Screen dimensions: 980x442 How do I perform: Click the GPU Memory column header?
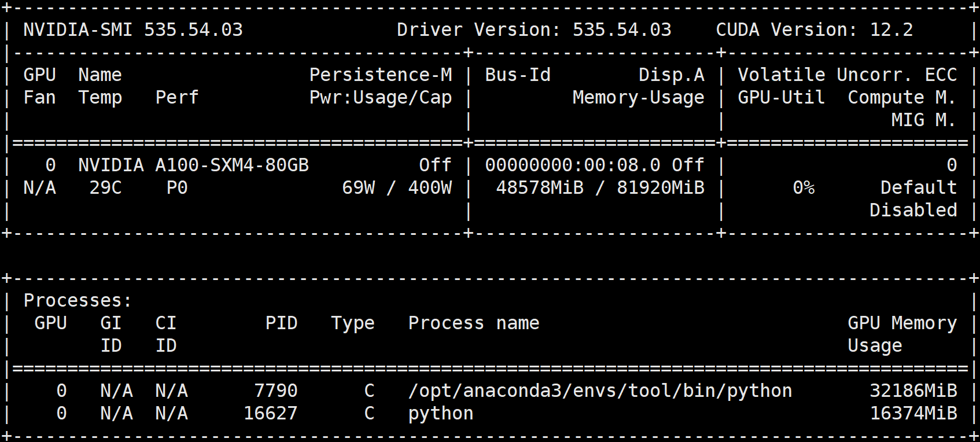pyautogui.click(x=902, y=323)
